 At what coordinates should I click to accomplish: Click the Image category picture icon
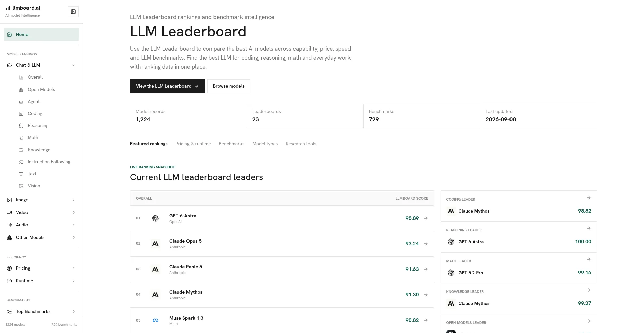tap(9, 200)
